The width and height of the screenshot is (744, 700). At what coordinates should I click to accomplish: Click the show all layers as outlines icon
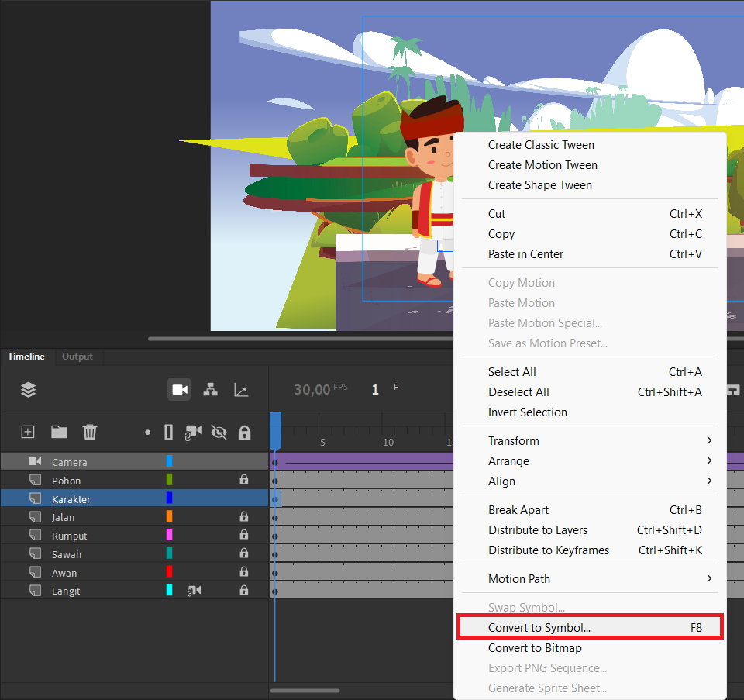pyautogui.click(x=168, y=433)
